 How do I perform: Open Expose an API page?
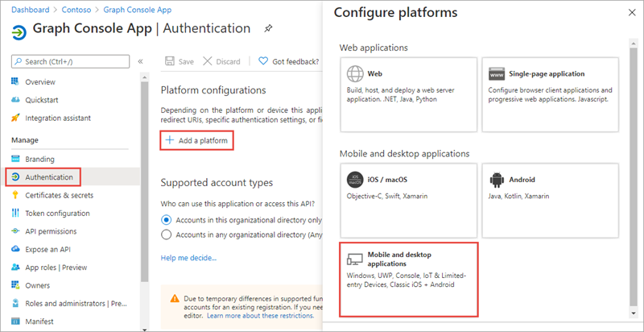coord(47,250)
